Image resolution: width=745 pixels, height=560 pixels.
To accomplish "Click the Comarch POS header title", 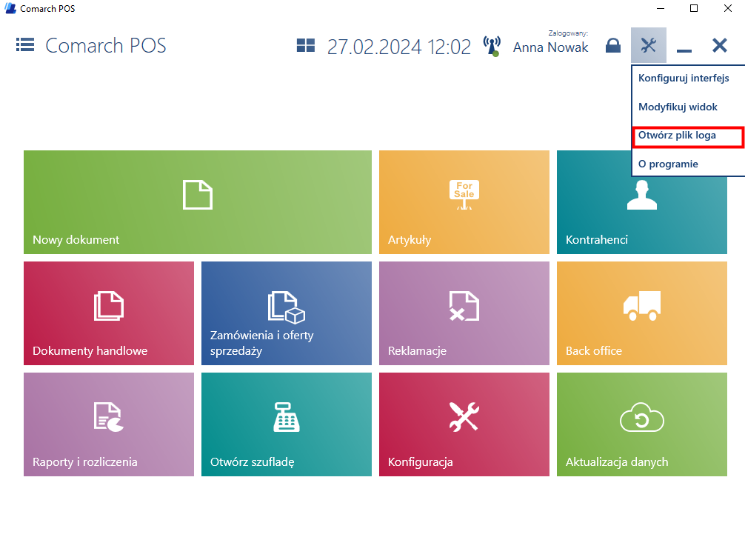I will 105,46.
